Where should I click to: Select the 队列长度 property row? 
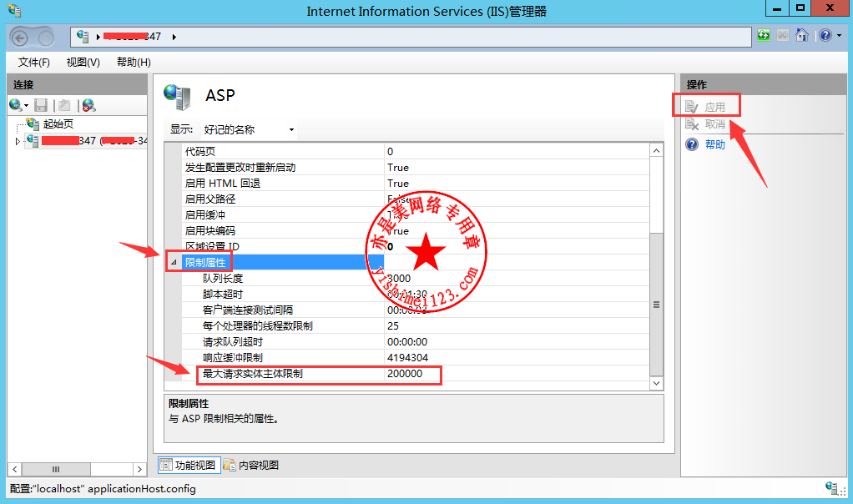point(416,279)
